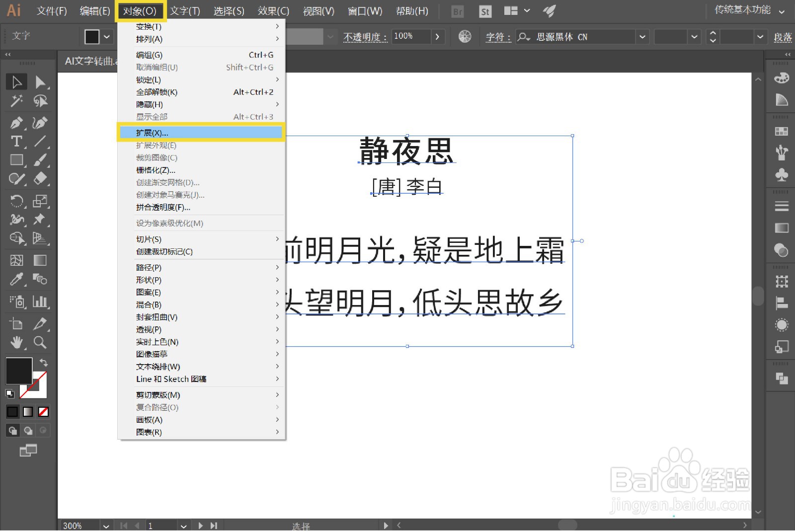Set default fill and stroke colors
Screen dimensions: 795x532
(x=10, y=392)
